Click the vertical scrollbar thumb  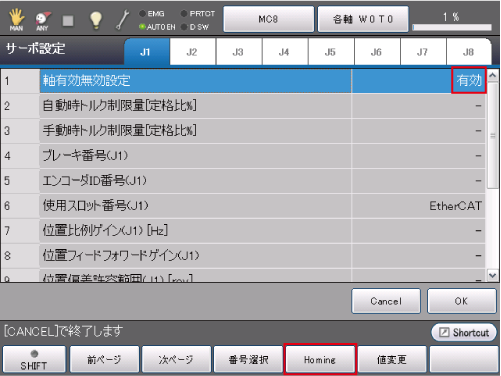click(x=493, y=136)
